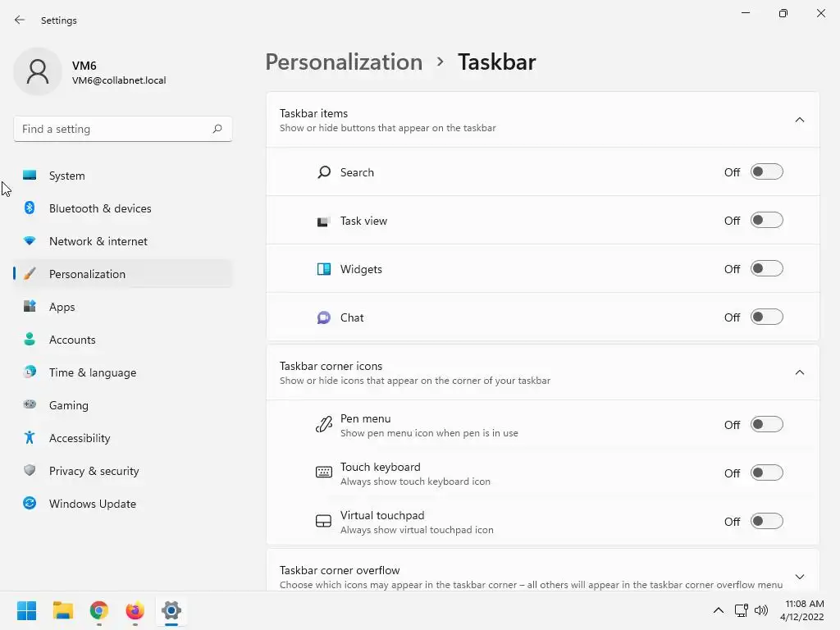Click the Bluetooth icon in sidebar
The image size is (840, 630).
coord(30,208)
